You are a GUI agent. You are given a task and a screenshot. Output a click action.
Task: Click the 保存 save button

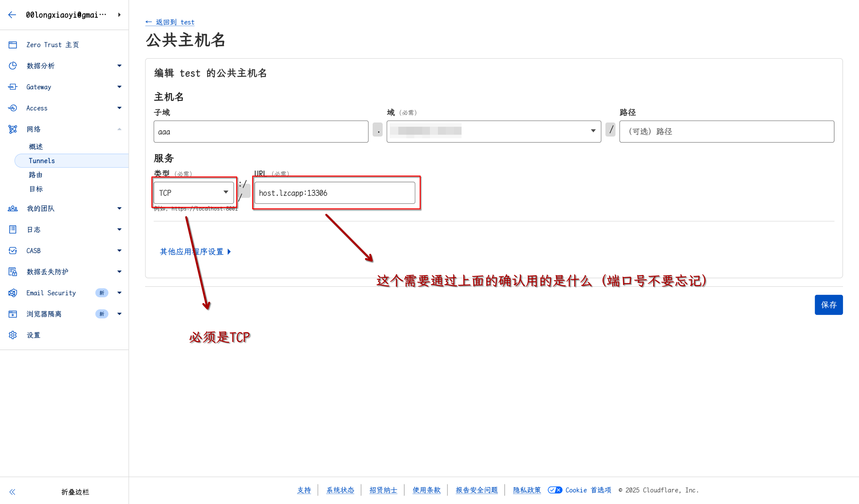pos(828,305)
